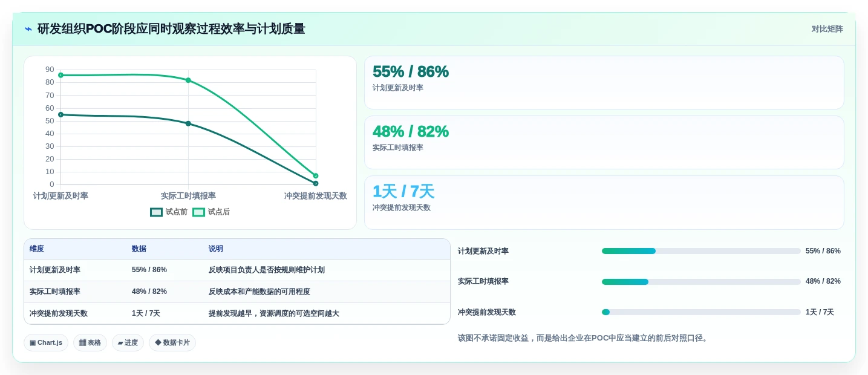
Task: Open the 48% / 82% data card
Action: (604, 143)
